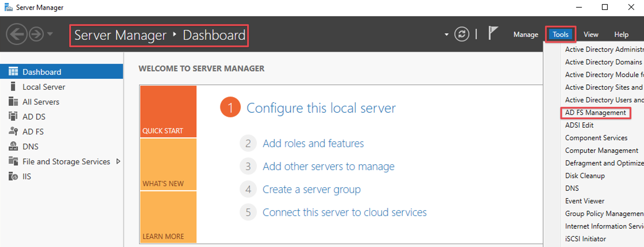Image resolution: width=644 pixels, height=247 pixels.
Task: Click the IIS role icon
Action: tap(13, 176)
